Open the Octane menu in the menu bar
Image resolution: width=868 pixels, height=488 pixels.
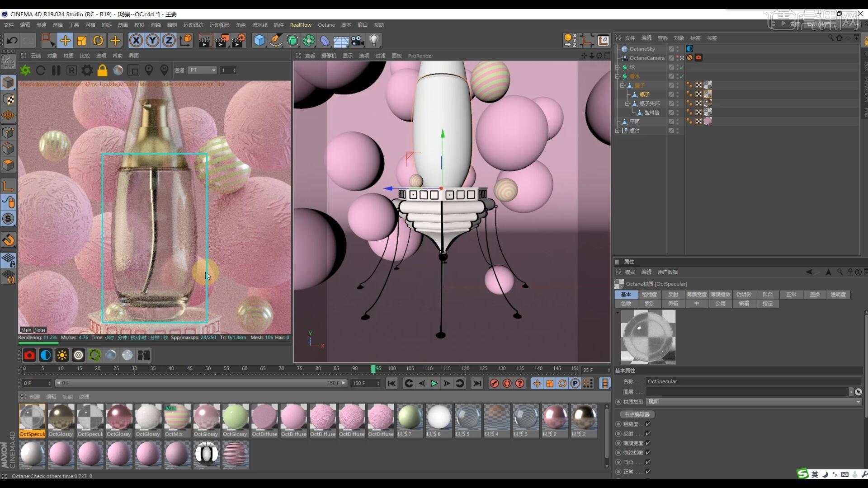coord(325,25)
